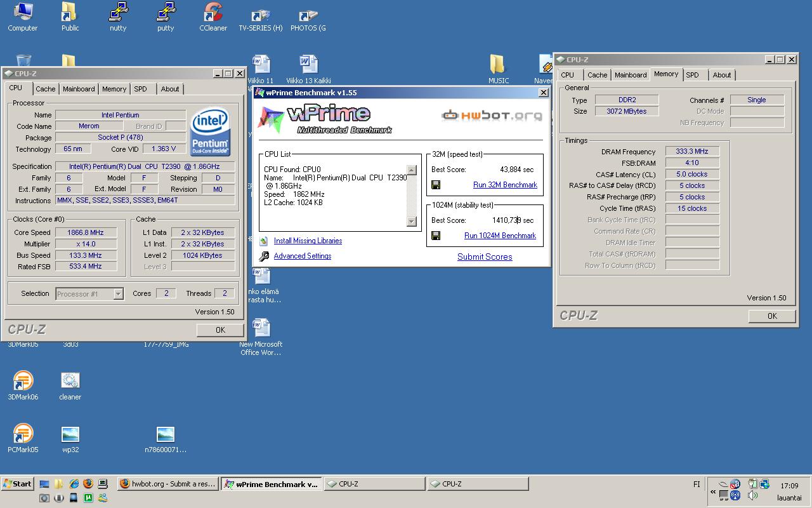The height and width of the screenshot is (508, 812).
Task: Launch Internet Explorer from quick launch bar
Action: [74, 484]
